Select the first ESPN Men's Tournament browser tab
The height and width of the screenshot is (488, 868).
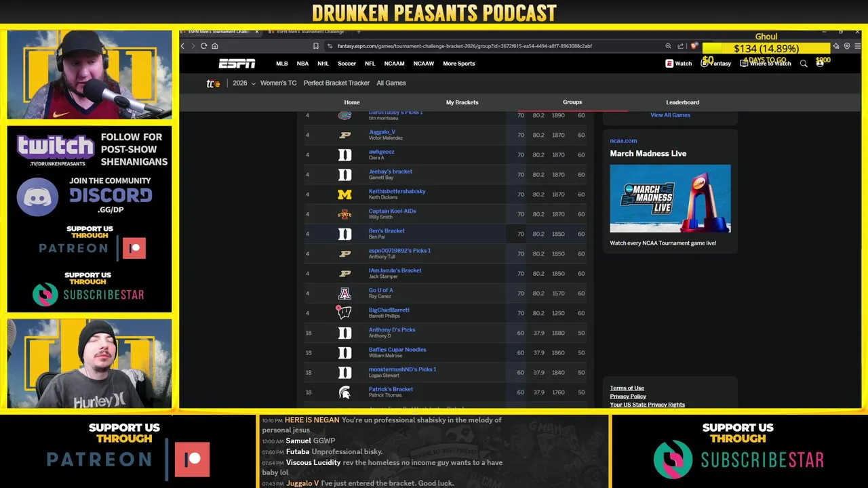pos(220,32)
